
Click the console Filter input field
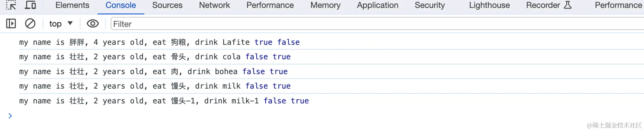pyautogui.click(x=377, y=24)
